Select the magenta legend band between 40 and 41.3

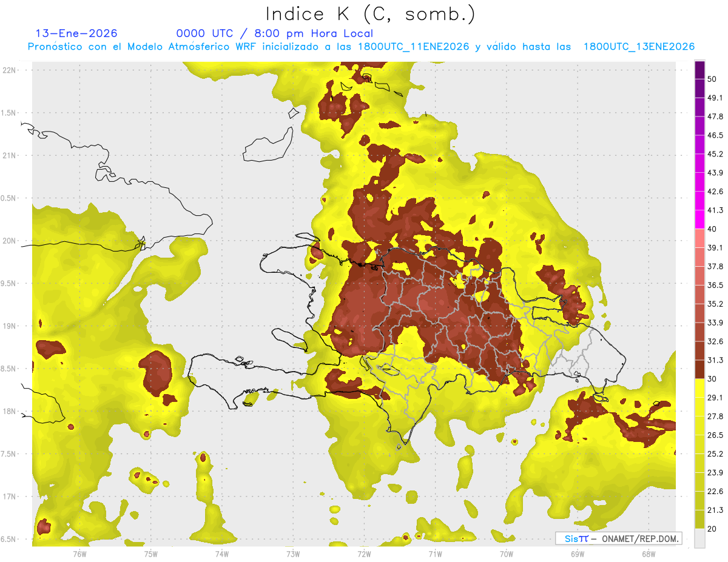pos(699,219)
